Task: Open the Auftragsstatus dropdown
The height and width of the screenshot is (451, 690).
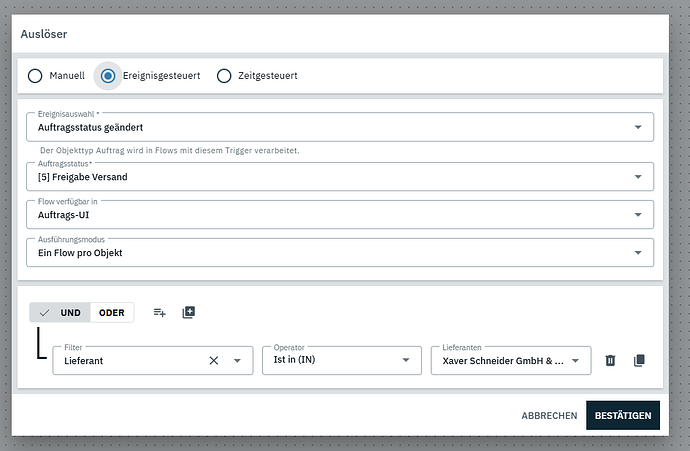Action: point(340,176)
